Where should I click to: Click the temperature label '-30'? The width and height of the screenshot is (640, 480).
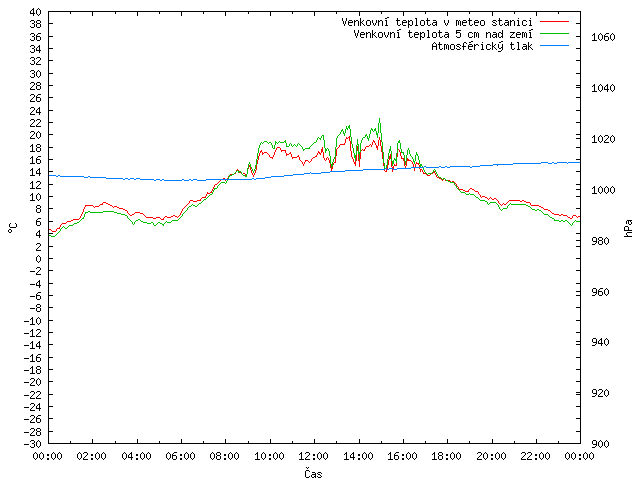click(x=33, y=444)
